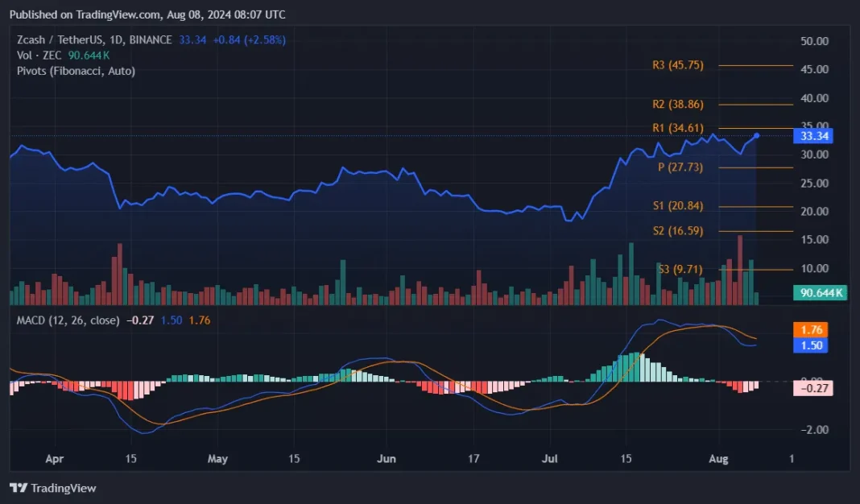Click the P (27.73) pivot point label
The image size is (860, 504).
[680, 167]
